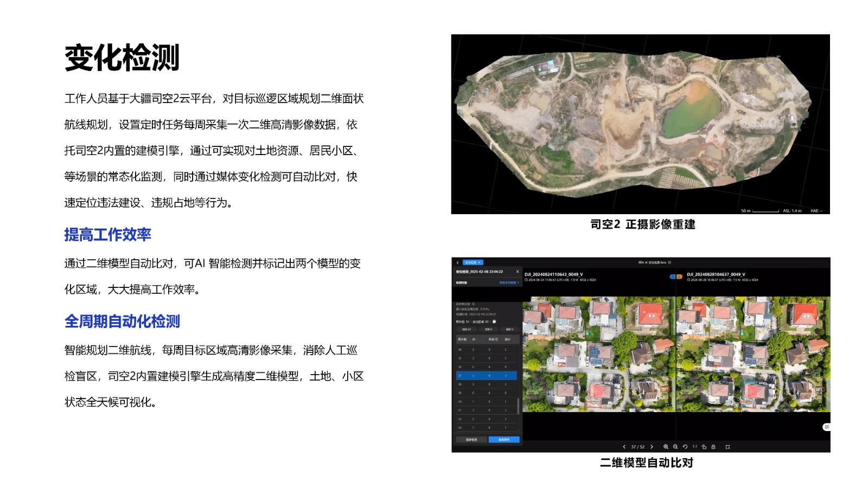Viewport: 868px width, 488px height.
Task: Select photo group row 43
Action: tap(487, 427)
